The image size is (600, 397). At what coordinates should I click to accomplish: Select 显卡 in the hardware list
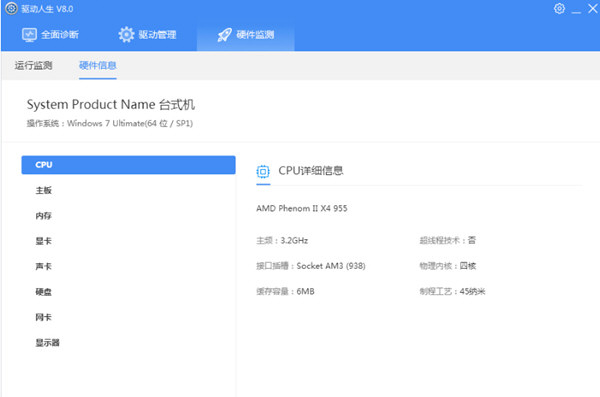128,241
